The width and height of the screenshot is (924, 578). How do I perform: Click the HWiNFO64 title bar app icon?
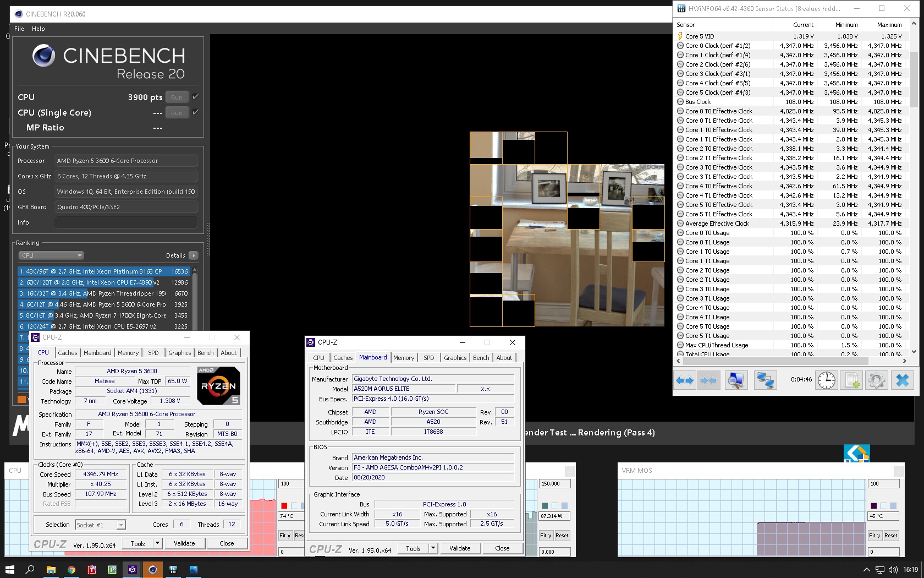(681, 8)
